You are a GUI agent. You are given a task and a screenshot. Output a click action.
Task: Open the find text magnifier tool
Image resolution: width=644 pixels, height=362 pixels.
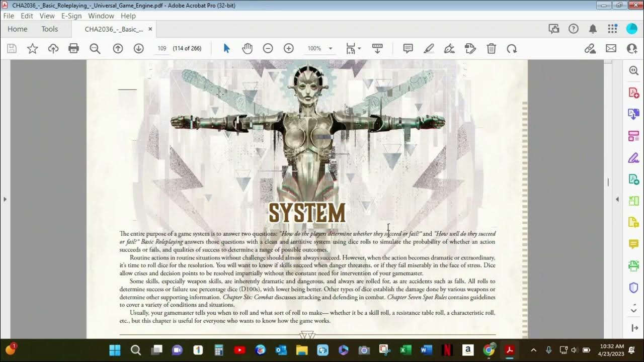pyautogui.click(x=95, y=48)
